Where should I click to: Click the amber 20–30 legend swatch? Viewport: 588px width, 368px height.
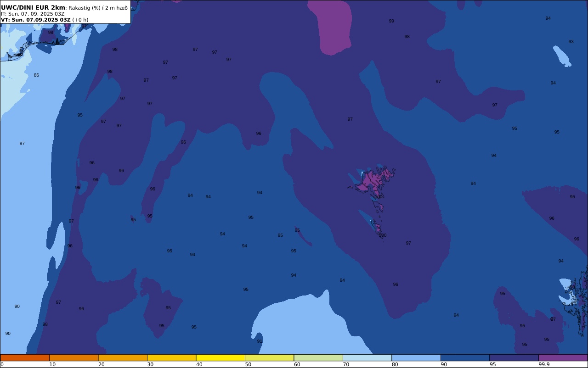[x=123, y=357]
